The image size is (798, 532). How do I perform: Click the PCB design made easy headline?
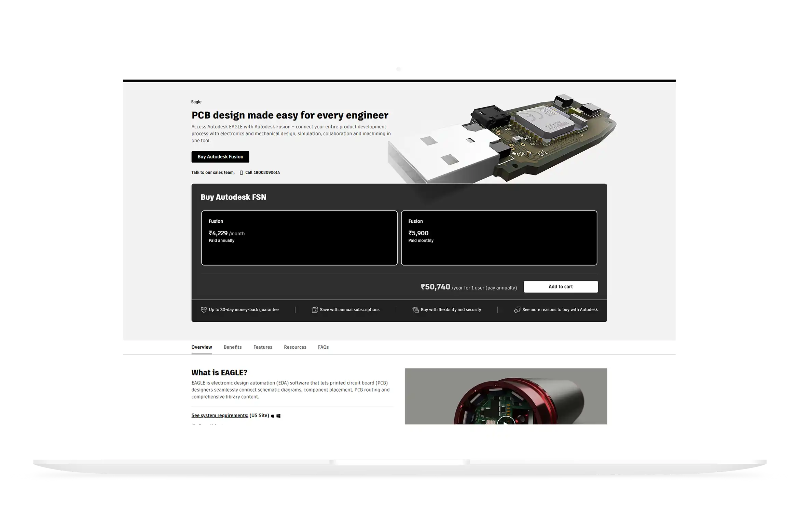[290, 115]
